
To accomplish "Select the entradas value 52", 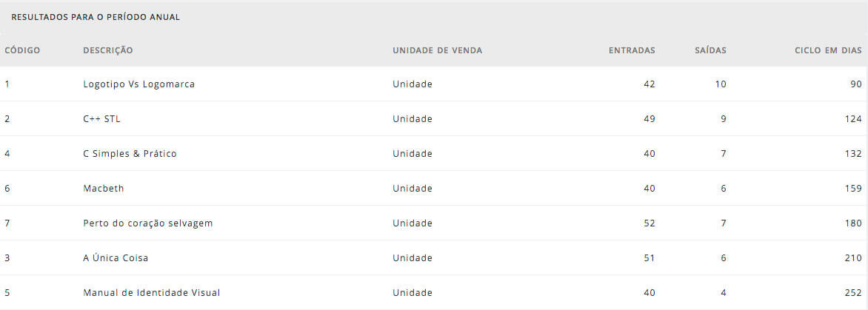I will pos(650,223).
